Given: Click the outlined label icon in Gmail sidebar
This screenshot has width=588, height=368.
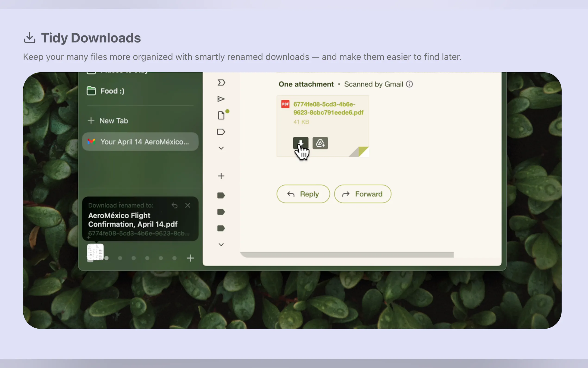Looking at the screenshot, I should (221, 132).
